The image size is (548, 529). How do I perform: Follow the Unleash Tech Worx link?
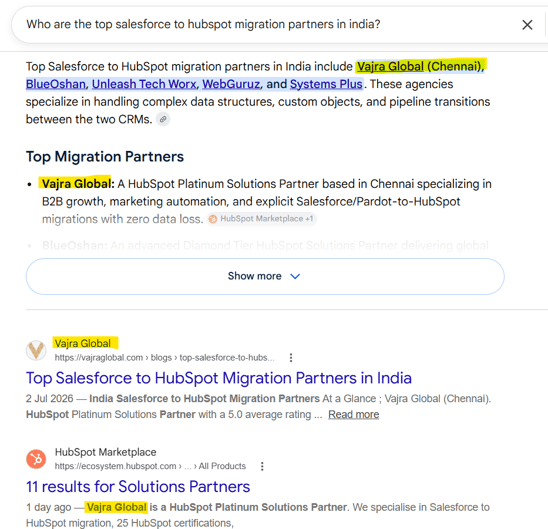(x=144, y=84)
